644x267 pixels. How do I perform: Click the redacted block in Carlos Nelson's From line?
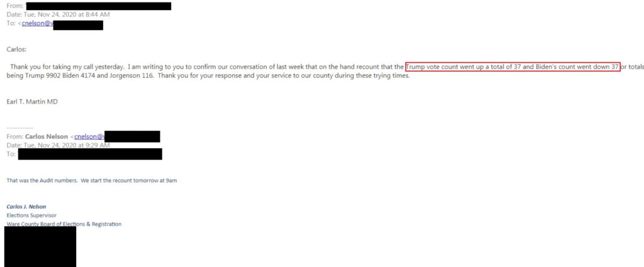(132, 136)
